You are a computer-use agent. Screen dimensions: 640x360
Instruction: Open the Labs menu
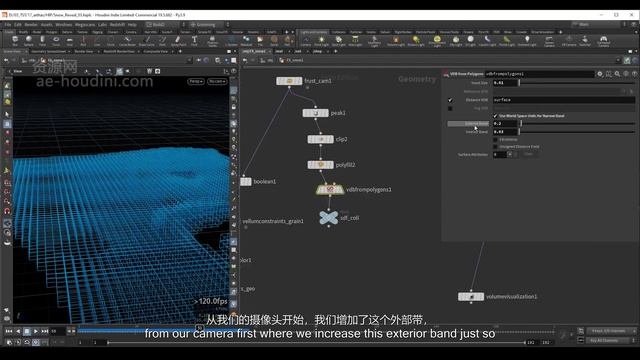point(102,24)
